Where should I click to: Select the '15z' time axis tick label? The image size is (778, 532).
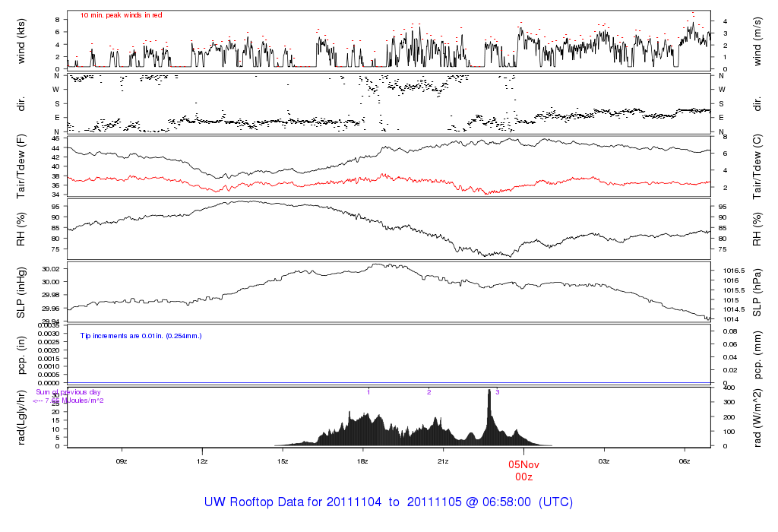click(x=283, y=461)
